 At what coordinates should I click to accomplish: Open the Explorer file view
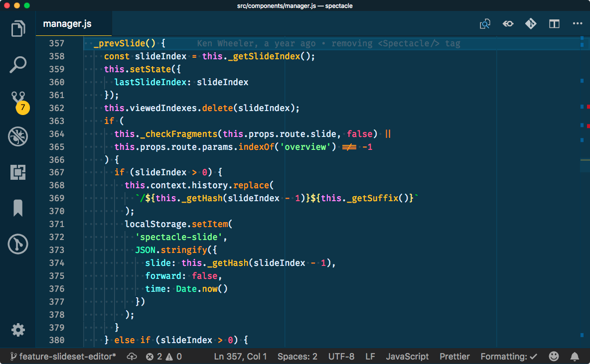tap(18, 28)
